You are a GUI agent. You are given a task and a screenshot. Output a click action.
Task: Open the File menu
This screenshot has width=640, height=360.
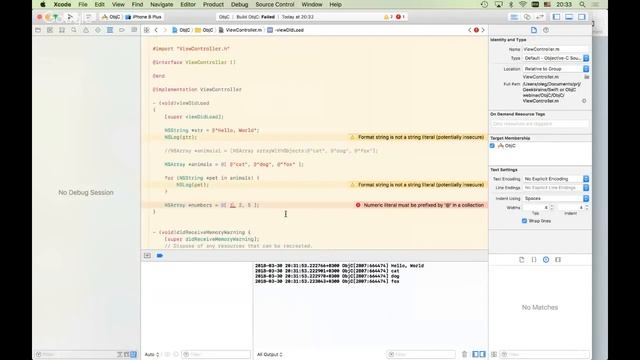(83, 4)
